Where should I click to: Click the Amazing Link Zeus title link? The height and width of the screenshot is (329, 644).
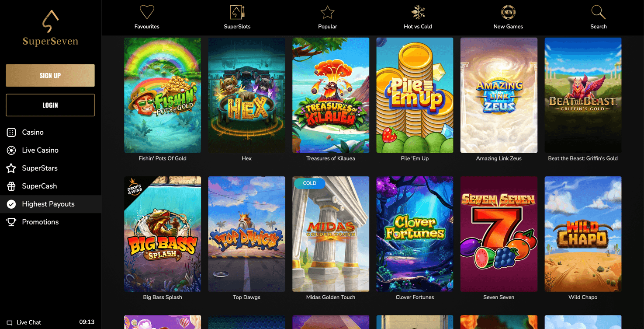[x=499, y=158]
